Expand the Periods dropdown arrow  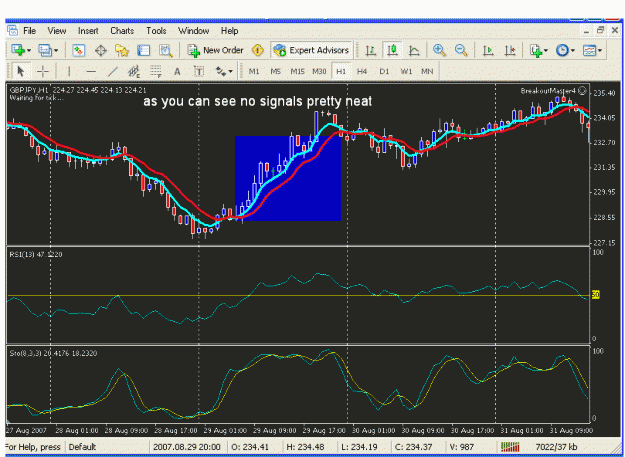572,51
